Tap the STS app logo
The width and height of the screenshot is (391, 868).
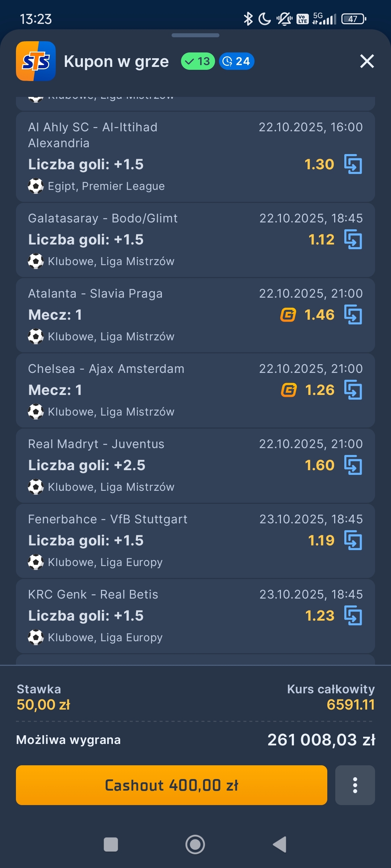[36, 61]
